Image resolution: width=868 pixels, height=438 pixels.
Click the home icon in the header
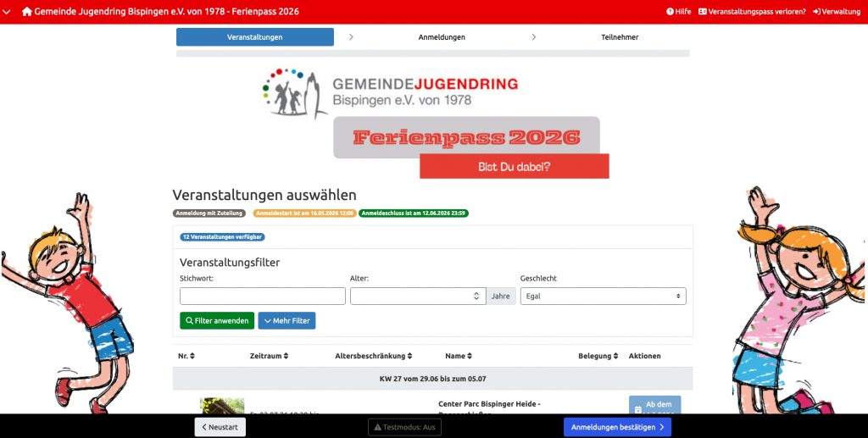coord(27,12)
